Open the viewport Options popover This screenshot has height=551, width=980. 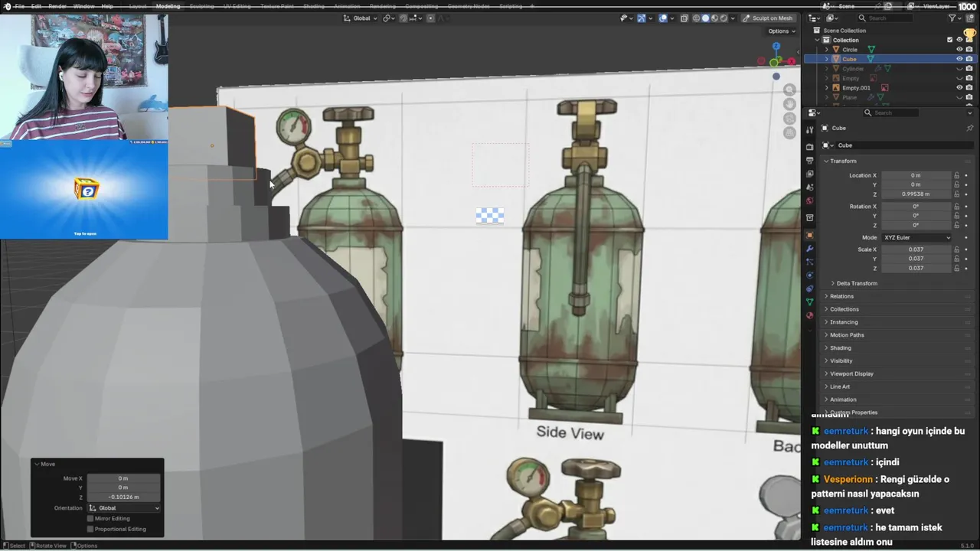click(x=782, y=31)
